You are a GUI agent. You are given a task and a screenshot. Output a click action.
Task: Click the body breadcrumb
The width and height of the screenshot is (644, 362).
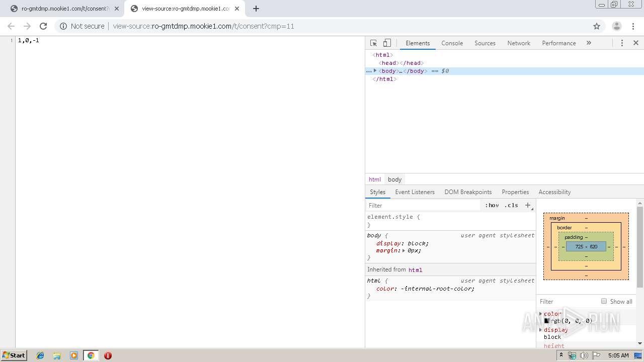pyautogui.click(x=394, y=179)
